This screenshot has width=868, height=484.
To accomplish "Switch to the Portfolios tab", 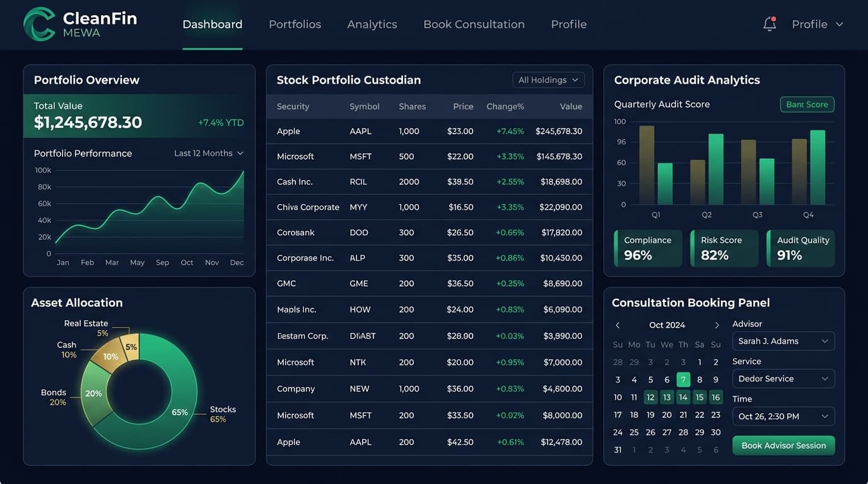I will pyautogui.click(x=295, y=25).
